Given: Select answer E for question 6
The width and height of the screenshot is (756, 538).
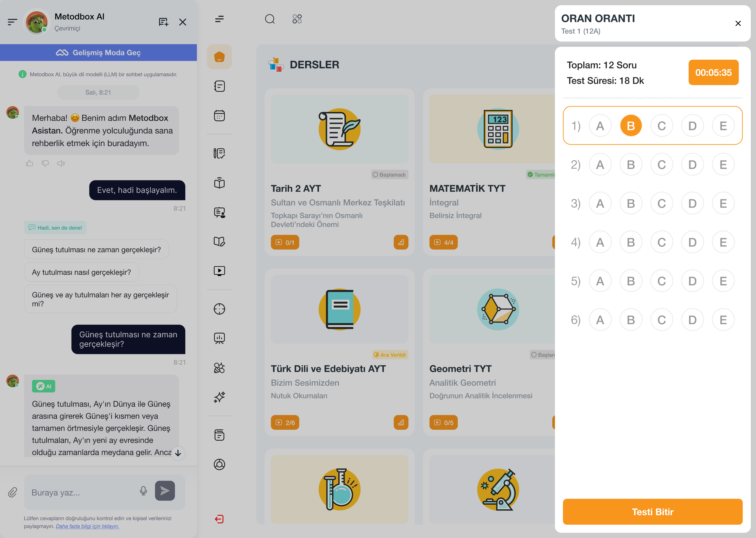Looking at the screenshot, I should pyautogui.click(x=723, y=320).
